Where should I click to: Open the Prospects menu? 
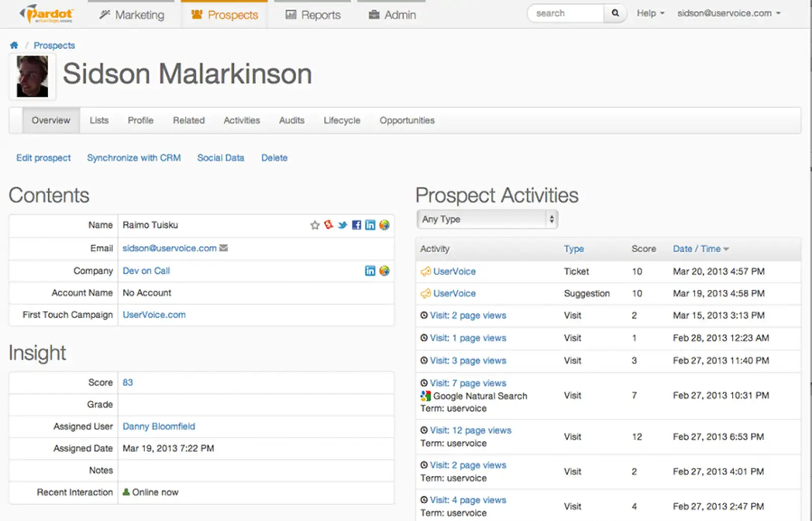point(224,15)
